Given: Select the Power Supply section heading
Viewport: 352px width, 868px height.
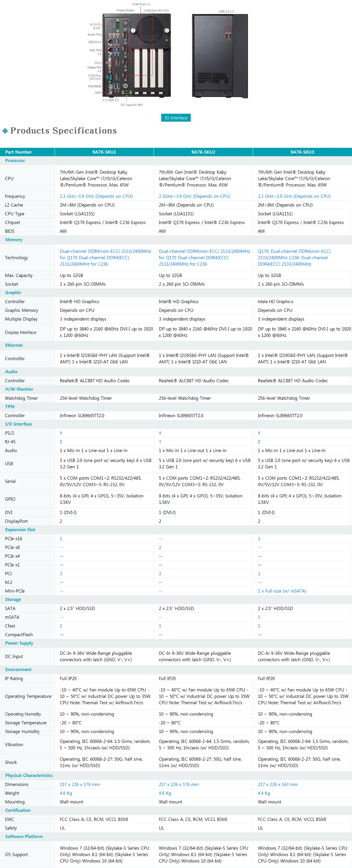Looking at the screenshot, I should tap(19, 643).
